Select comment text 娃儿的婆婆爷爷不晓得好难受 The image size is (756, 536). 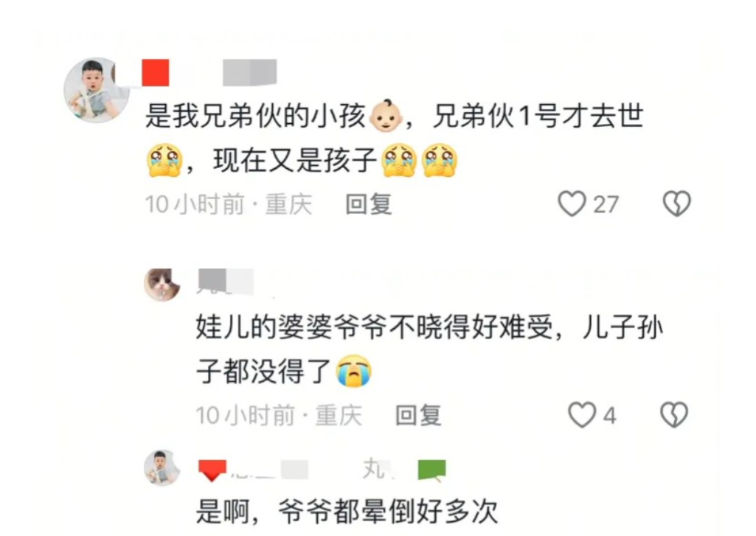pyautogui.click(x=374, y=327)
